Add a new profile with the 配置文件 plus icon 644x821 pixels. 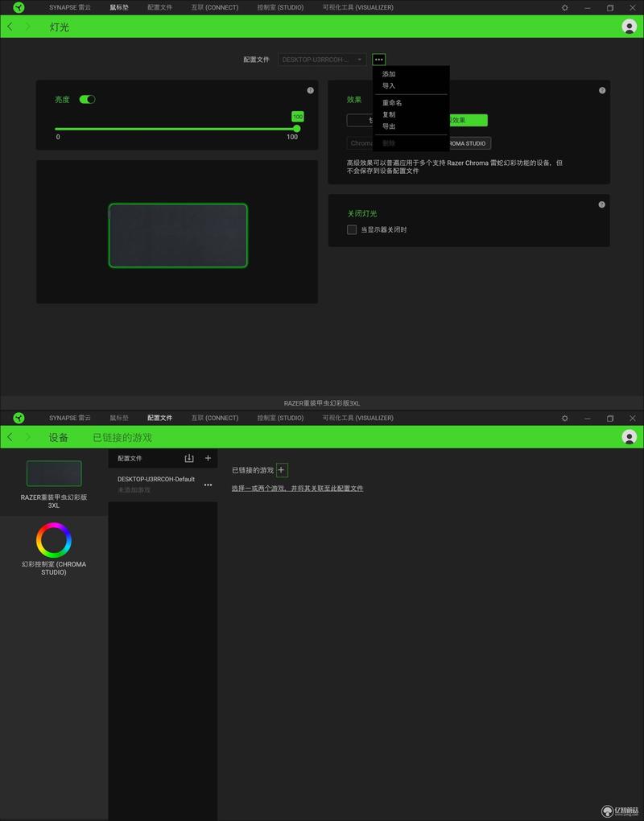pos(208,458)
